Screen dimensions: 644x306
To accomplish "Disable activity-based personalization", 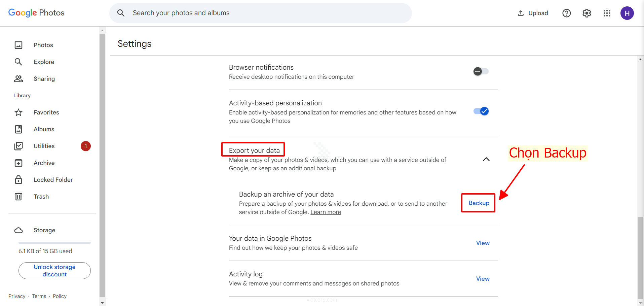I will tap(480, 111).
